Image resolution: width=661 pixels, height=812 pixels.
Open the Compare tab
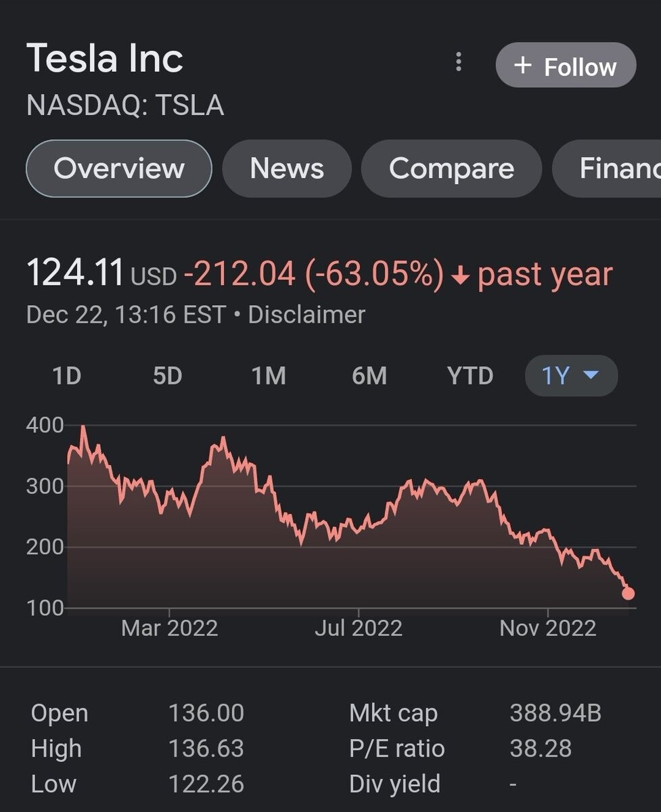(x=451, y=168)
